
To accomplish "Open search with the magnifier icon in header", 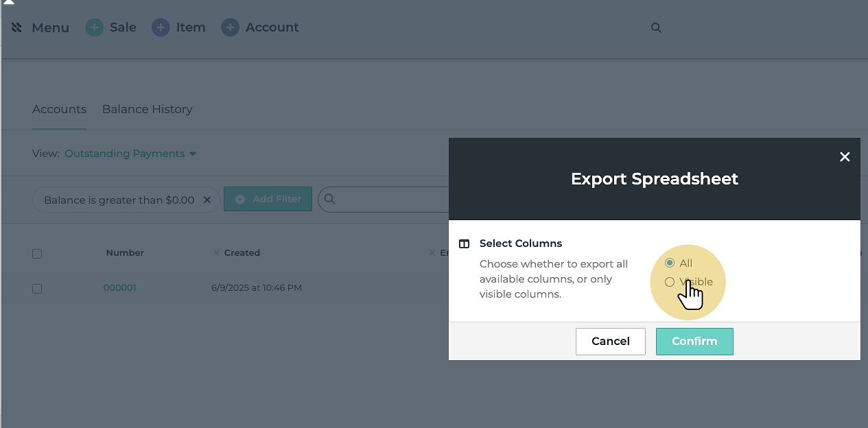I will [x=656, y=27].
